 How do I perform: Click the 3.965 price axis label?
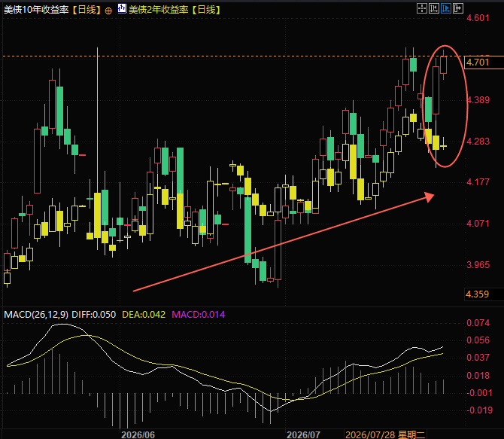478,264
